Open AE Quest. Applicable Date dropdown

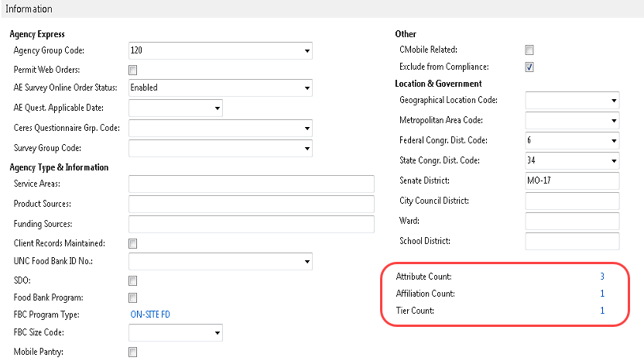coord(217,108)
